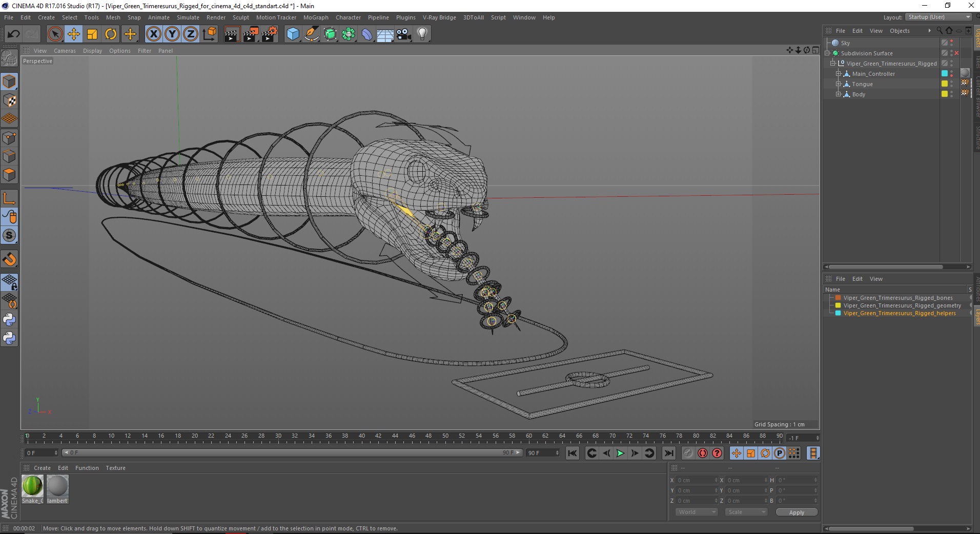Open the spline Pen tool
980x534 pixels.
(311, 34)
